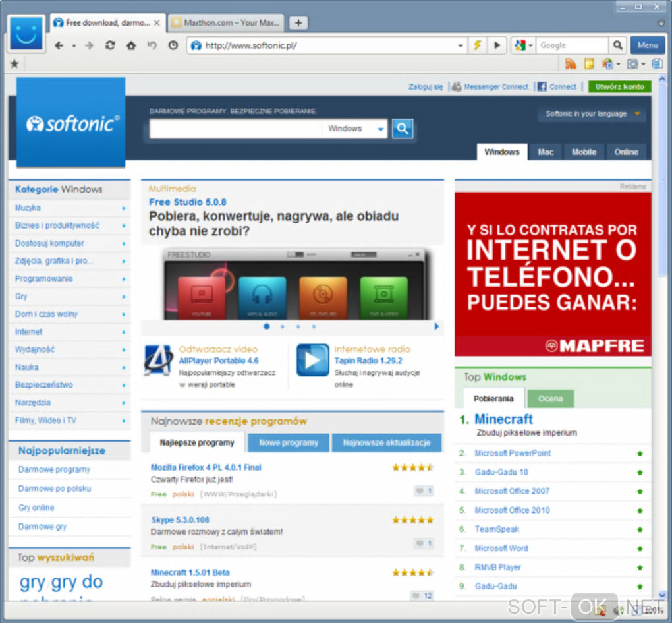Click the green arrow next to TeamSpeak
Viewport: 672px width, 623px height.
(640, 529)
